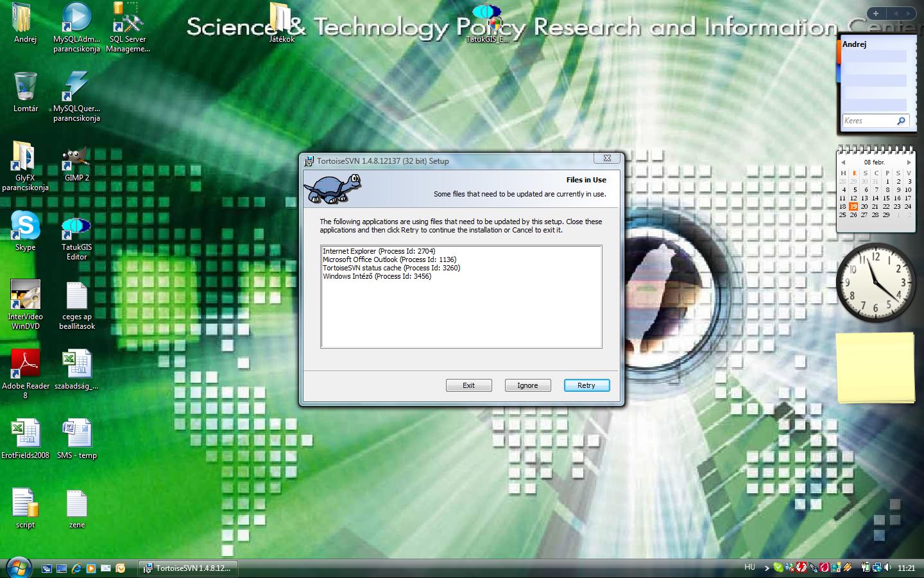
Task: Open MySQLQuery shortcut on desktop
Action: tap(76, 96)
